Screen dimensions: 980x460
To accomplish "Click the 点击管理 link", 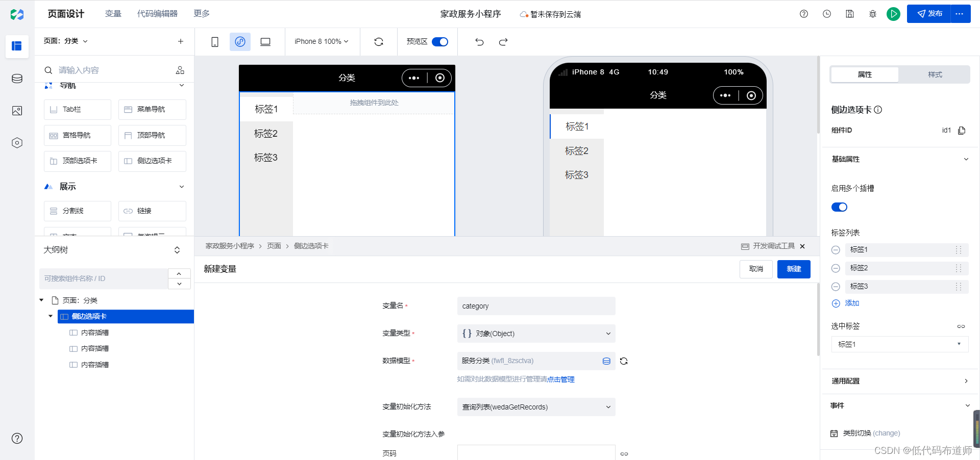I will point(561,379).
